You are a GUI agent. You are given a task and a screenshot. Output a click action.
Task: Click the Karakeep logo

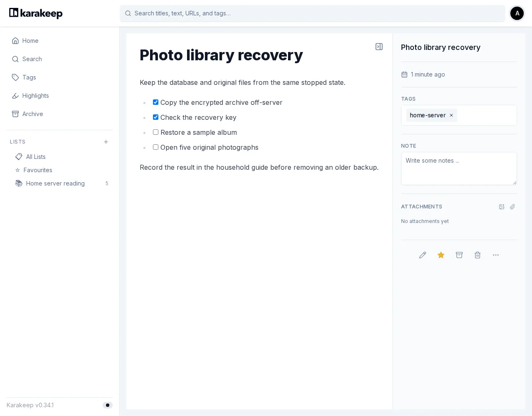(36, 13)
